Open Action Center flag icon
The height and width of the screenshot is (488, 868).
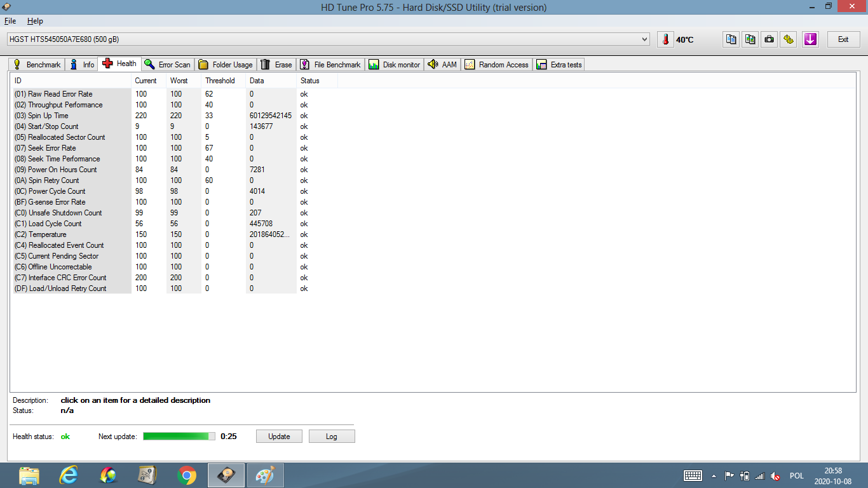(x=729, y=476)
